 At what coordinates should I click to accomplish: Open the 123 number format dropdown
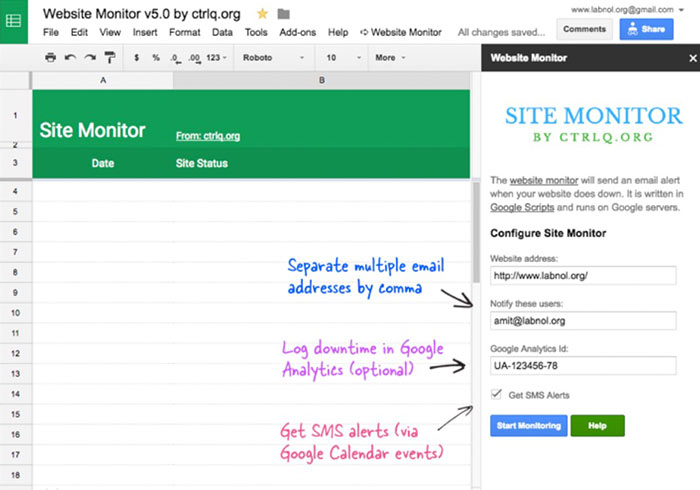point(217,58)
